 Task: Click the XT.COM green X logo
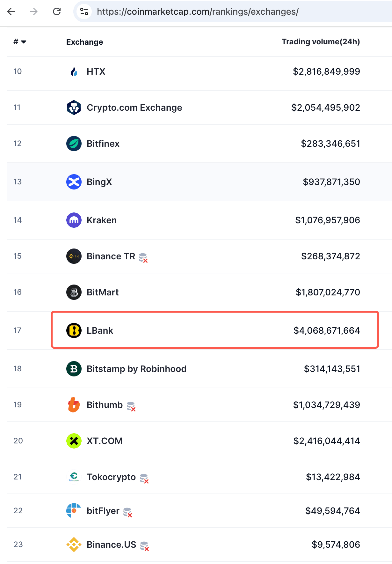pyautogui.click(x=74, y=441)
